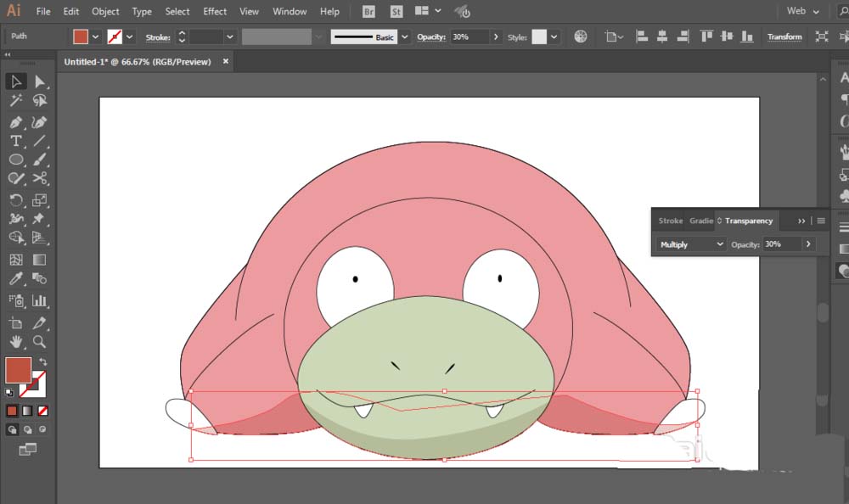Click the fill color swatch in toolbar
849x504 pixels.
point(19,370)
